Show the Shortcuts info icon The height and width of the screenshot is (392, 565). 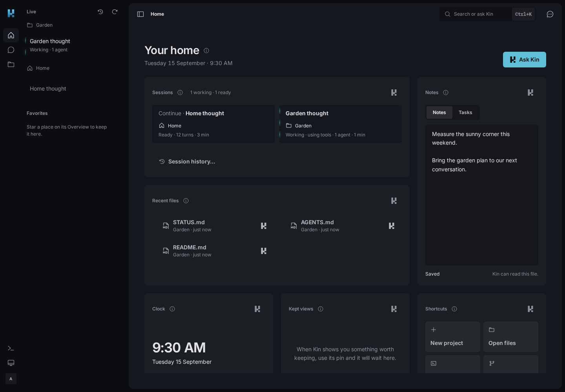(454, 309)
